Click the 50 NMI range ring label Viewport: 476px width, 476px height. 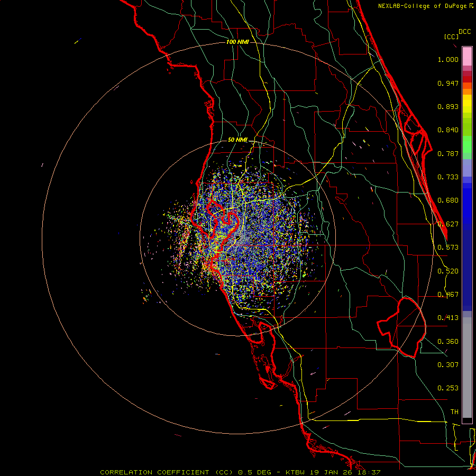(x=237, y=140)
